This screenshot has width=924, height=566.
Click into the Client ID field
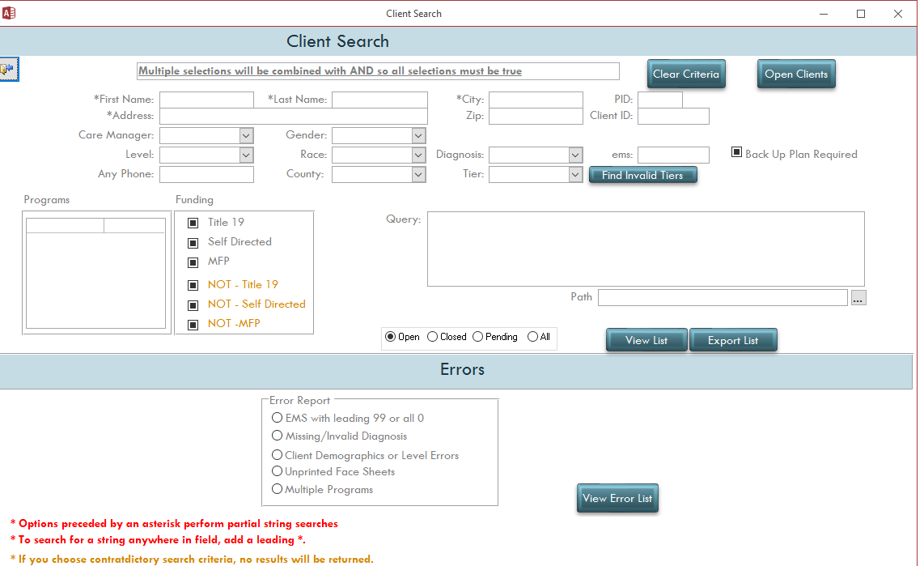coord(673,116)
